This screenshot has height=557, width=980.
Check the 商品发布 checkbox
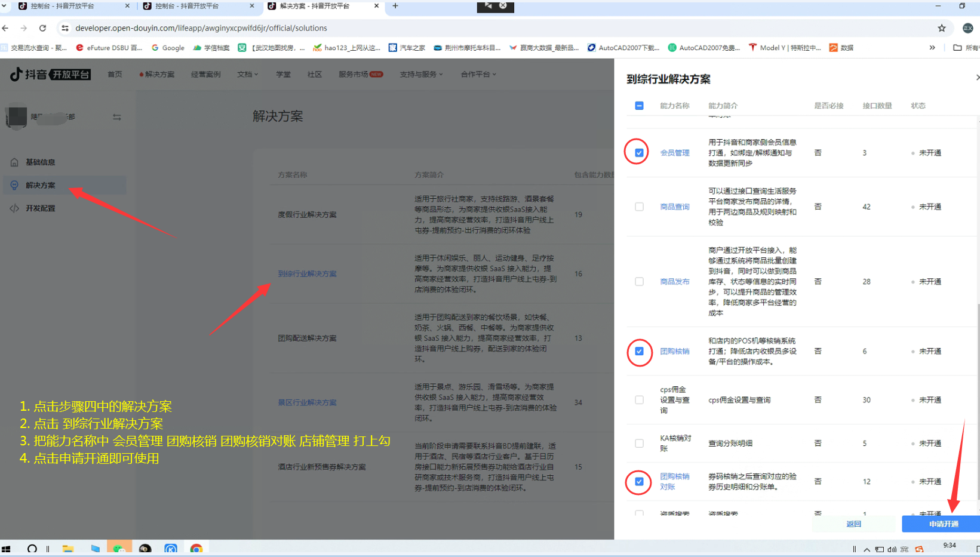(639, 281)
